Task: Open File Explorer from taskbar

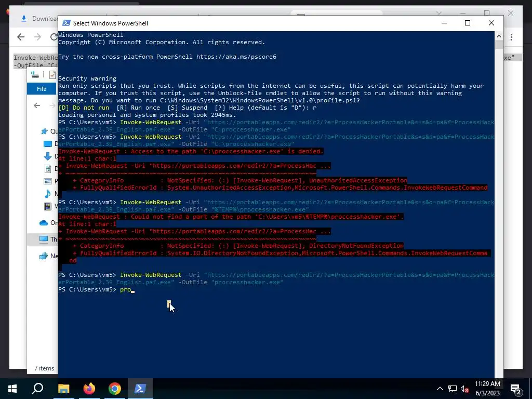Action: tap(63, 389)
